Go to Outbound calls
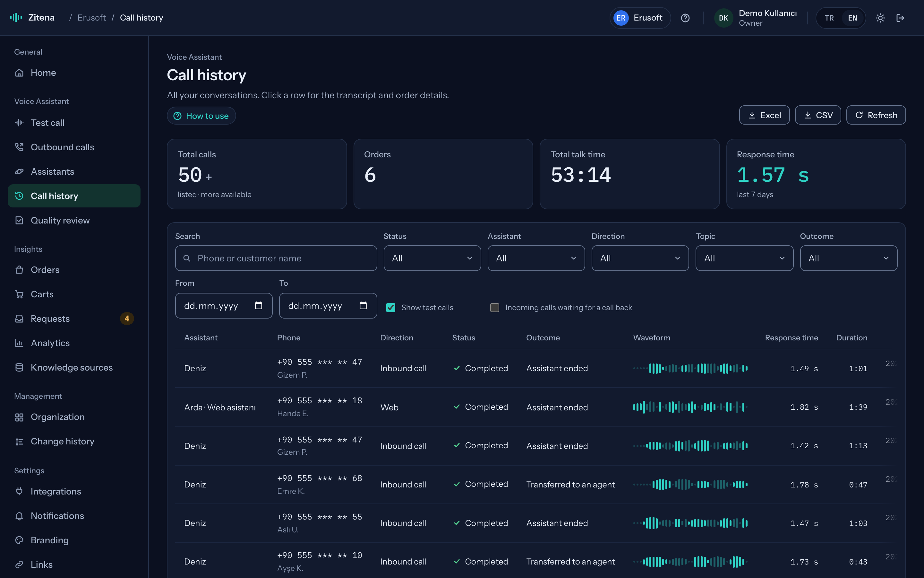 click(74, 147)
